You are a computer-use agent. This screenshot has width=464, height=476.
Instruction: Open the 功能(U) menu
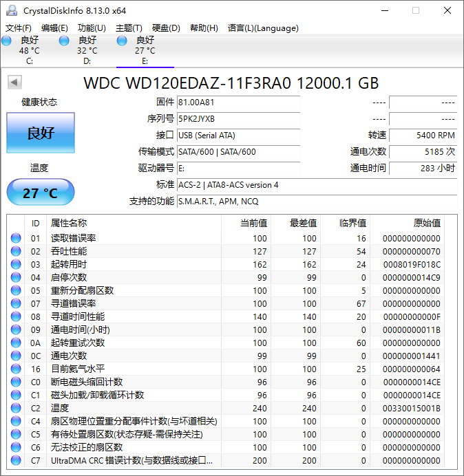pos(92,28)
